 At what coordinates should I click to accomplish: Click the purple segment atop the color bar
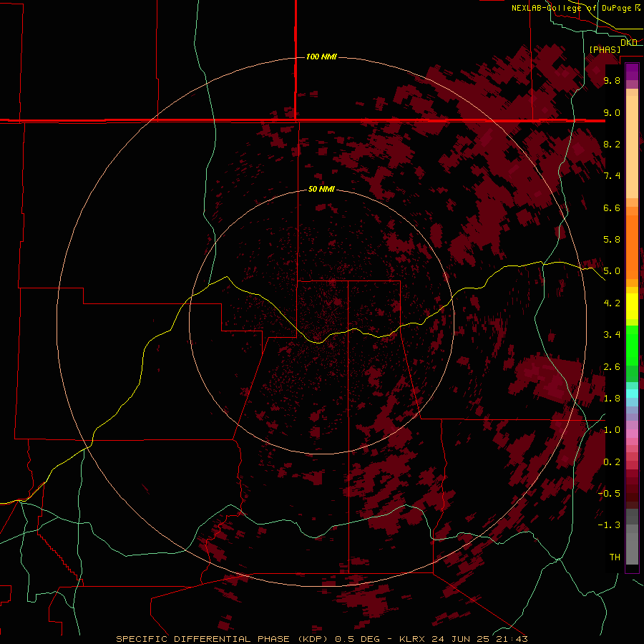(632, 72)
